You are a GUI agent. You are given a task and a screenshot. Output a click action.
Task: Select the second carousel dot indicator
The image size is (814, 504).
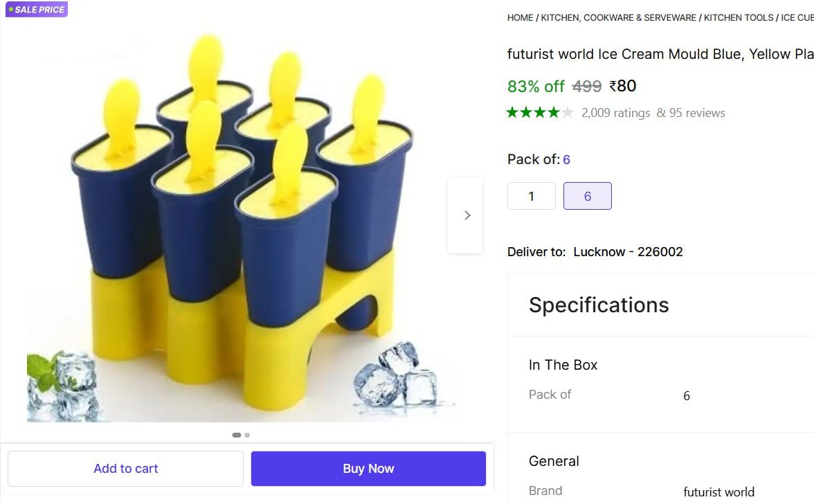[247, 435]
